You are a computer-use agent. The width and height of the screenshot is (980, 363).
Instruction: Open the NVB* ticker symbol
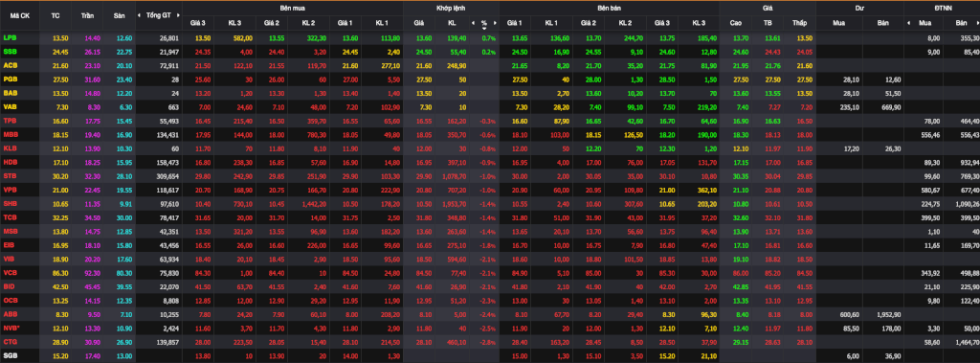coord(11,328)
